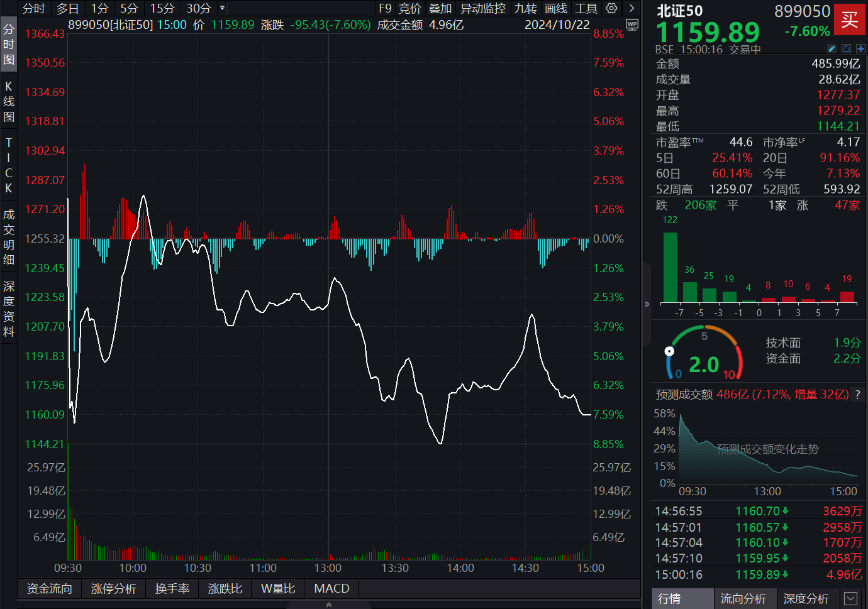This screenshot has height=609, width=868.
Task: Switch to 换手率 indicator tab
Action: [172, 589]
